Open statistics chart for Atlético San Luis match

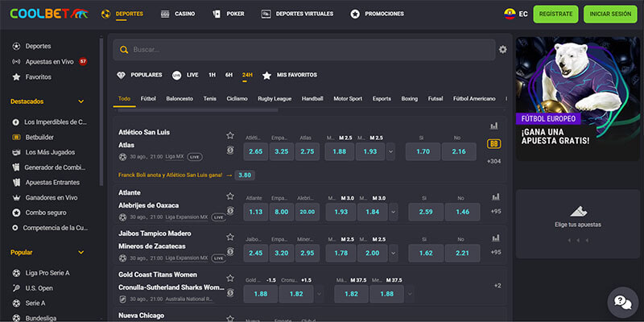[x=493, y=126]
